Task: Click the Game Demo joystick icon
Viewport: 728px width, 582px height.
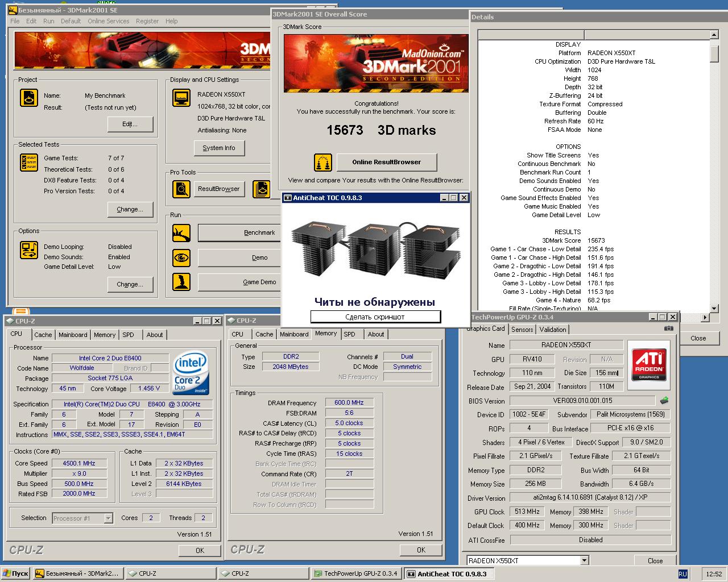Action: pos(181,282)
